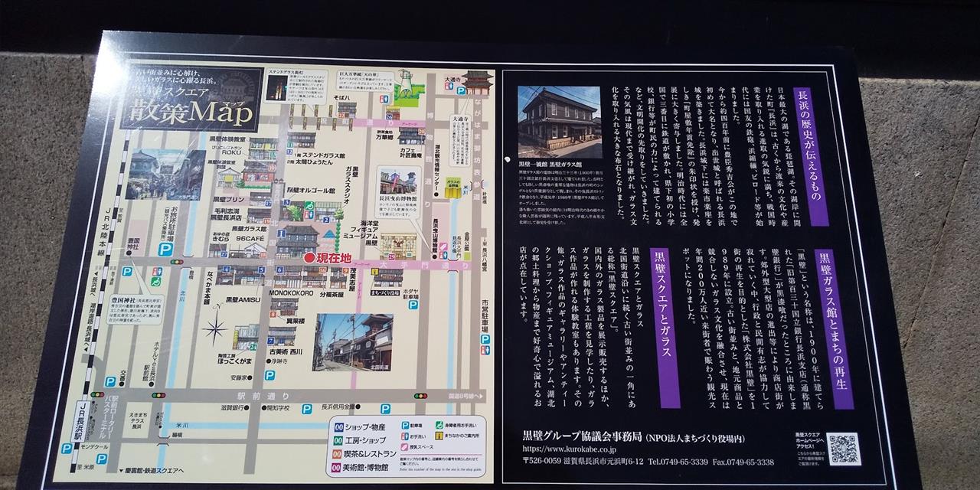Screen dimensions: 980x490
Task: Click the 慶雲館・鉄道スクエアへ direction label
Action: (x=152, y=470)
